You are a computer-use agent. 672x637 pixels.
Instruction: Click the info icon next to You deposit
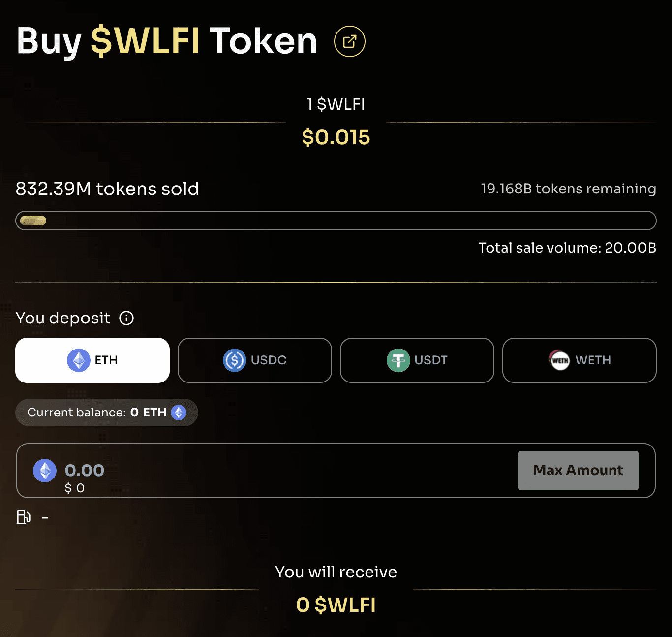click(x=127, y=318)
